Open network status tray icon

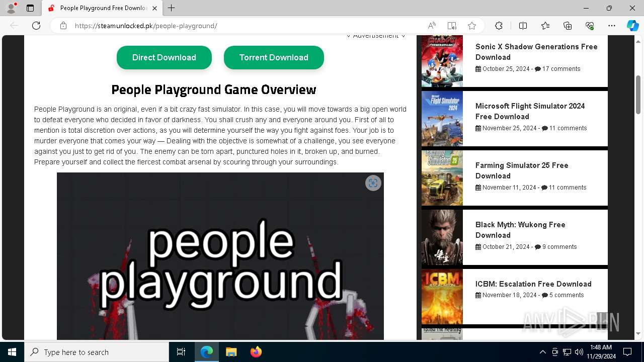[x=567, y=352]
